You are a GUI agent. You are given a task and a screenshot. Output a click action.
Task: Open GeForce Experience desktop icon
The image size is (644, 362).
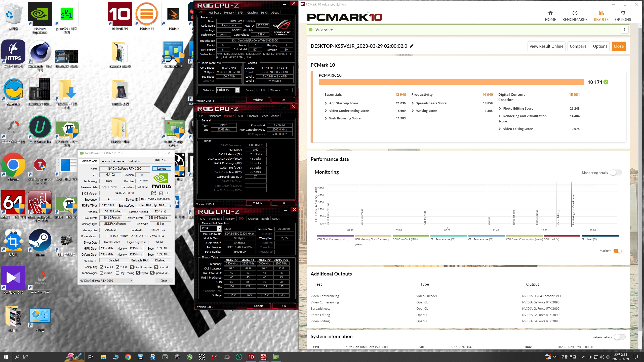pos(40,18)
